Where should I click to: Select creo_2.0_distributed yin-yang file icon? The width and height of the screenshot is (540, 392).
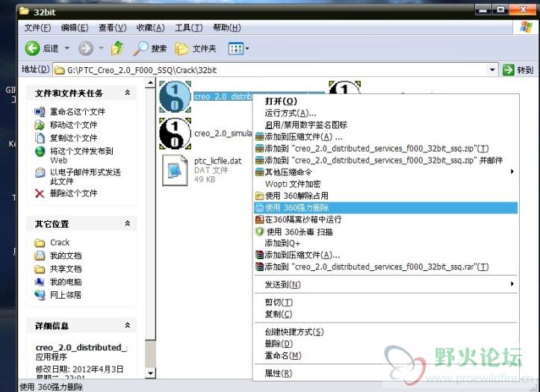click(175, 97)
